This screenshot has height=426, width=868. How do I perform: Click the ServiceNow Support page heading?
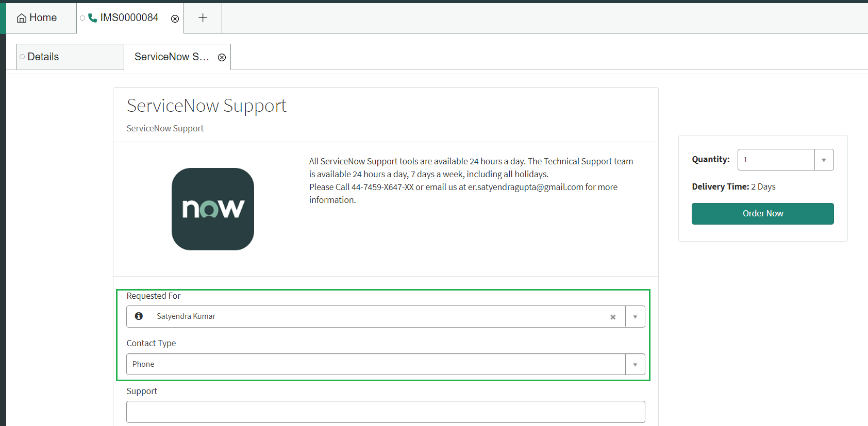(x=207, y=106)
